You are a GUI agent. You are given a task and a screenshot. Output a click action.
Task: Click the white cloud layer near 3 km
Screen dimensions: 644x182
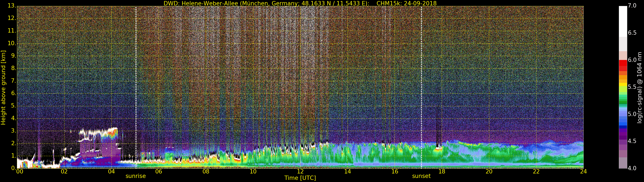coord(97,131)
